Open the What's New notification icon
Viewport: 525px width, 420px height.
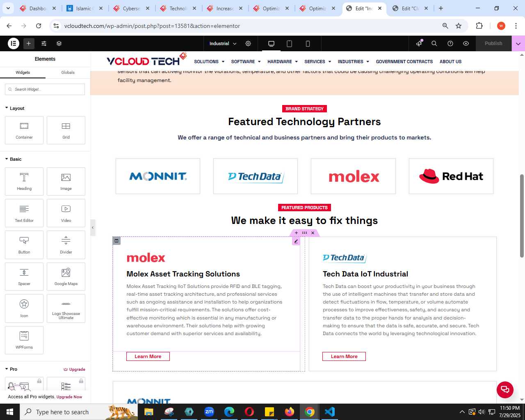(419, 43)
